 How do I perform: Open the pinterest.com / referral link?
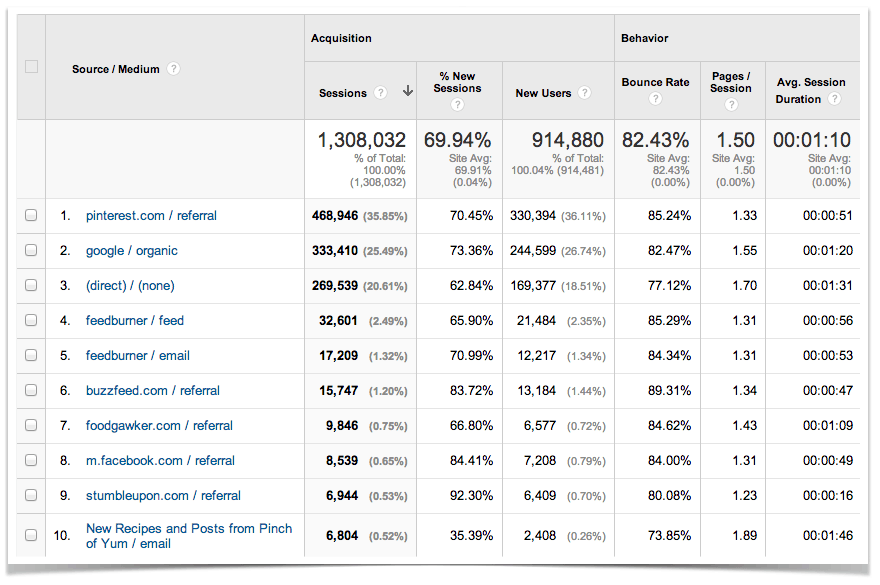[151, 215]
